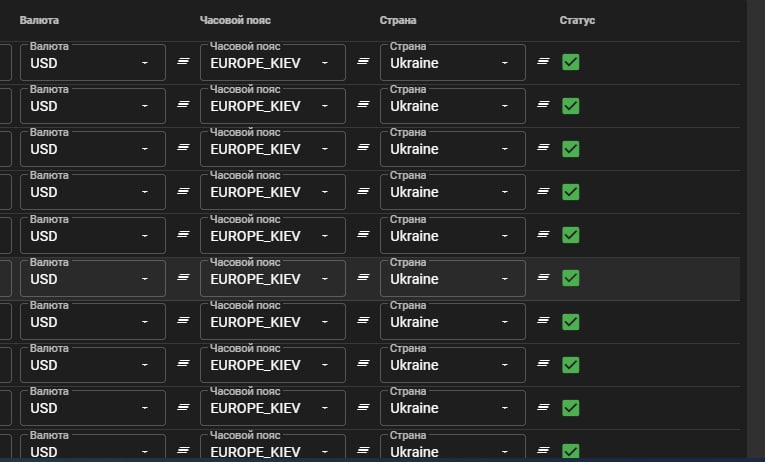Select lines icon after Часовой пояс in second row

click(x=363, y=104)
